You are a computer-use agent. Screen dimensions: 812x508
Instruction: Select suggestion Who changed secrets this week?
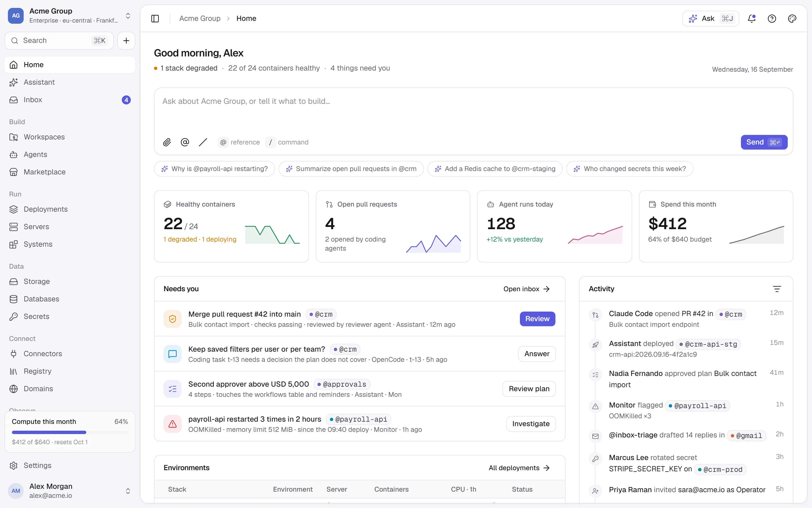pyautogui.click(x=630, y=169)
